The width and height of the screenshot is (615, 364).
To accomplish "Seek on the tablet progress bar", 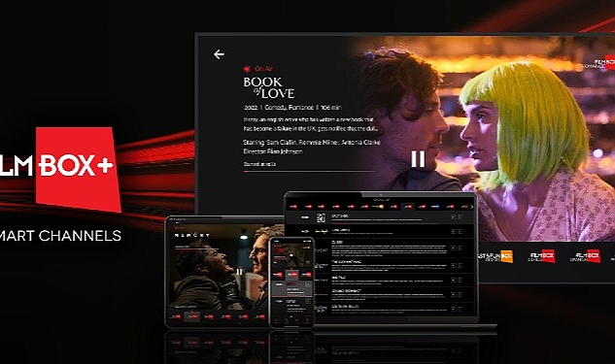I will [x=196, y=248].
